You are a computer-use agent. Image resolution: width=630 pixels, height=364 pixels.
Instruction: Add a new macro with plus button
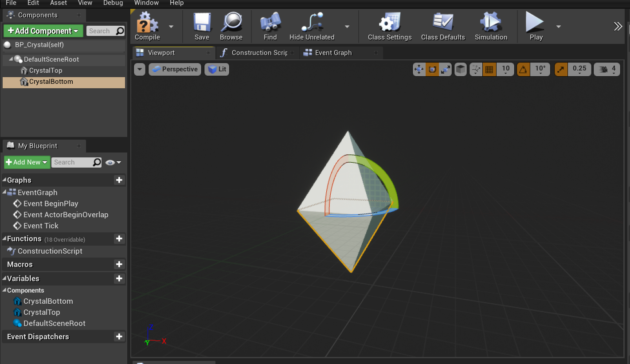pos(119,264)
